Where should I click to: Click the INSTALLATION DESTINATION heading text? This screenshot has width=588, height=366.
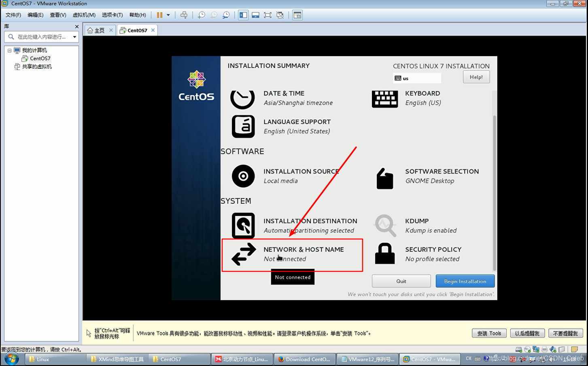click(x=310, y=221)
